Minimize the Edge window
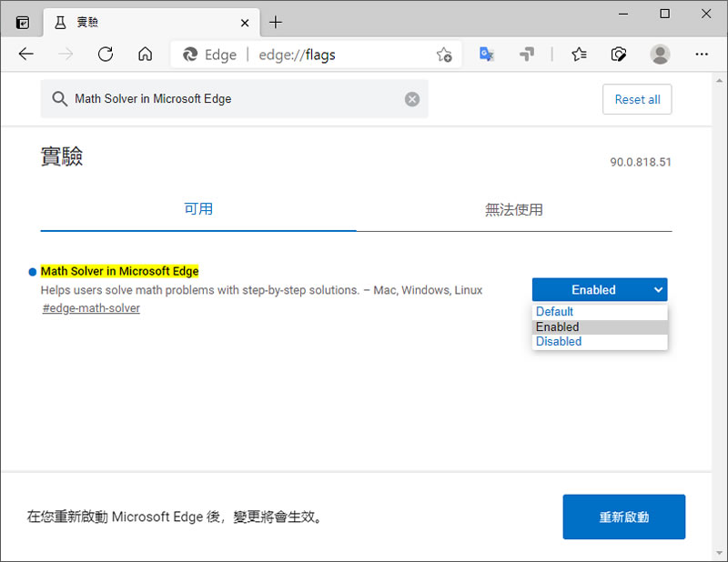The height and width of the screenshot is (562, 728). coord(623,14)
